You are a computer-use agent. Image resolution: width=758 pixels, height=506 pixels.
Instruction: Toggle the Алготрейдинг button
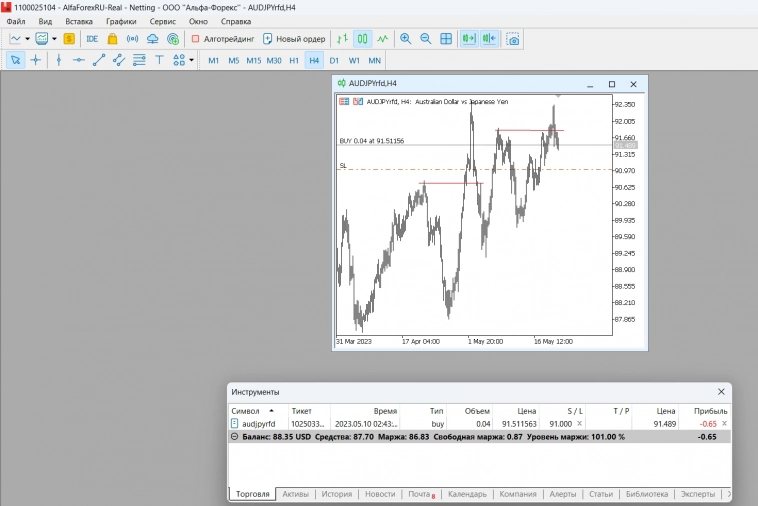222,39
